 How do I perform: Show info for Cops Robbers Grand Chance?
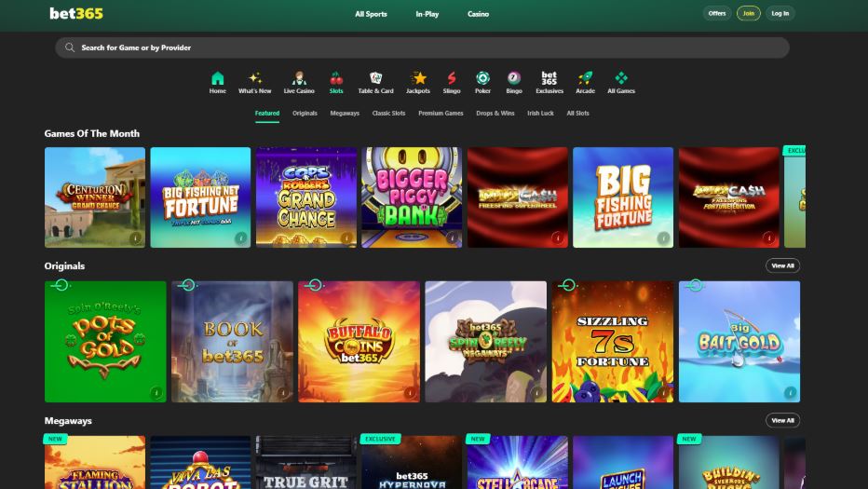[346, 238]
